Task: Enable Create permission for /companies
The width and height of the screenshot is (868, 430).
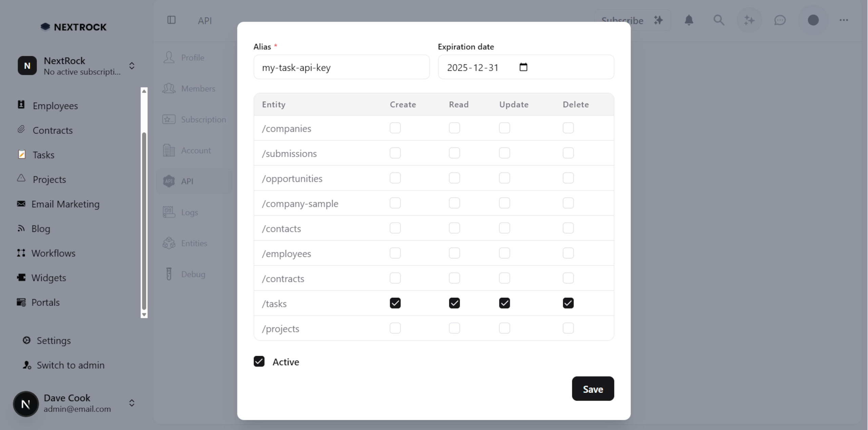Action: [x=395, y=128]
